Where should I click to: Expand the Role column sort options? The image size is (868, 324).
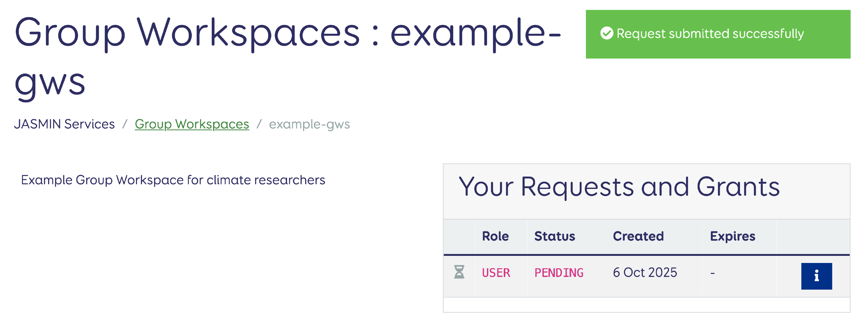pos(495,236)
